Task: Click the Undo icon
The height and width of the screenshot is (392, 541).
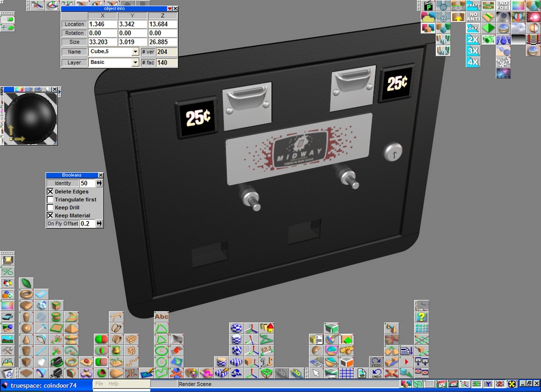Action: (376, 374)
